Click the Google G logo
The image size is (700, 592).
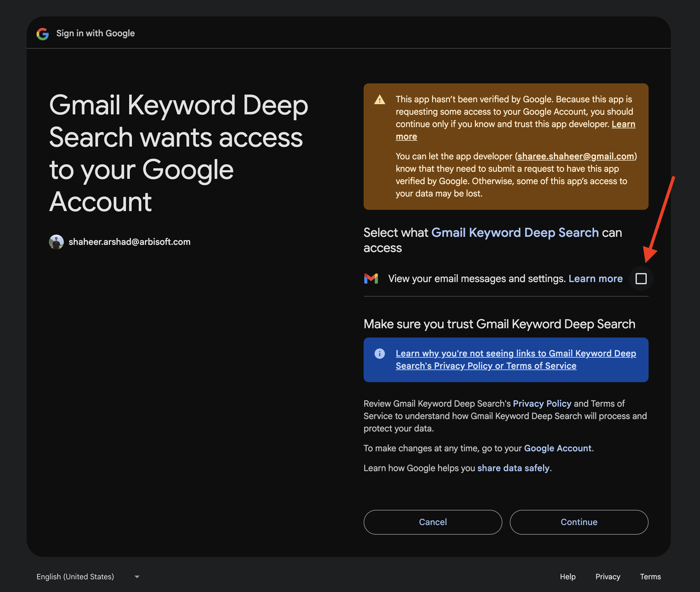pyautogui.click(x=43, y=33)
